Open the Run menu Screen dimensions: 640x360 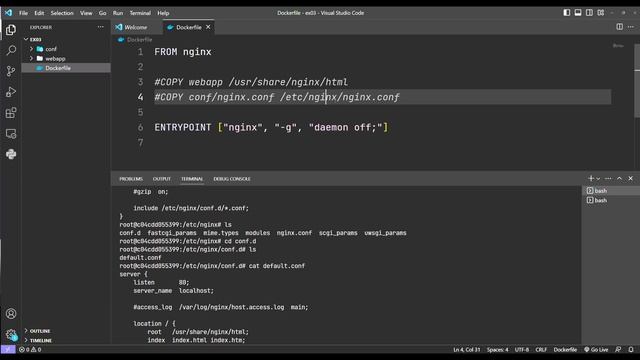[x=118, y=13]
